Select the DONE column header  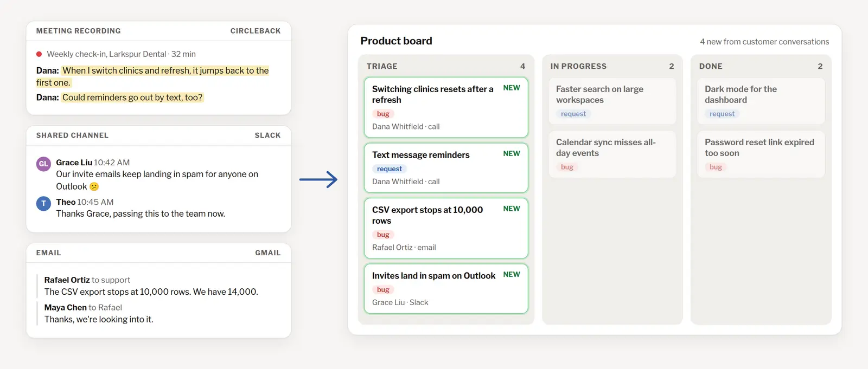tap(711, 66)
